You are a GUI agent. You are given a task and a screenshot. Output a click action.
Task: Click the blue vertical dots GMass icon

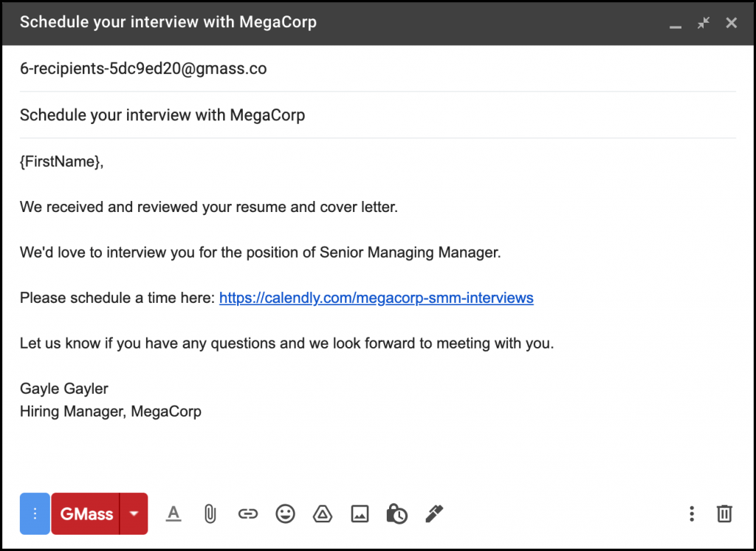click(x=35, y=513)
